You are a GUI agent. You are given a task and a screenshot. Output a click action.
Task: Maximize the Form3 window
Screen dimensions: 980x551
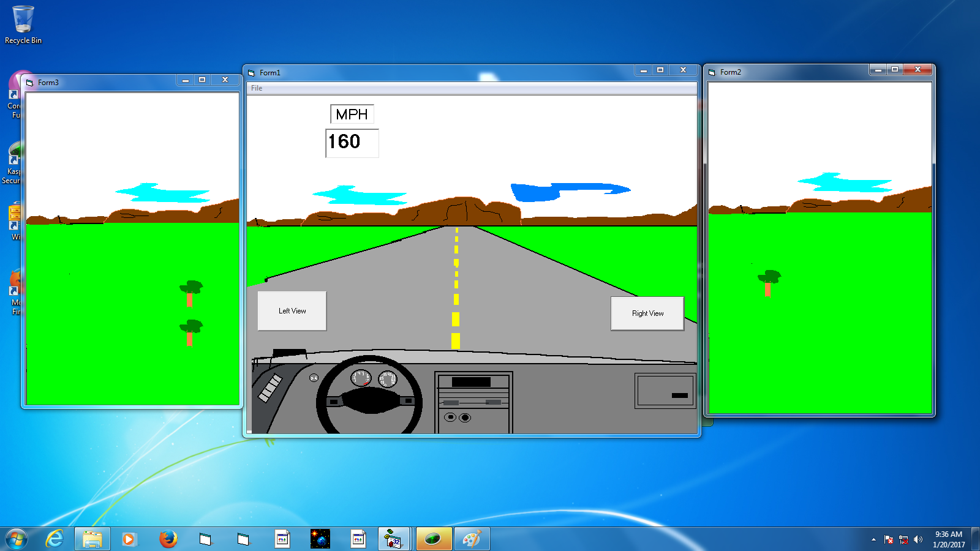202,80
